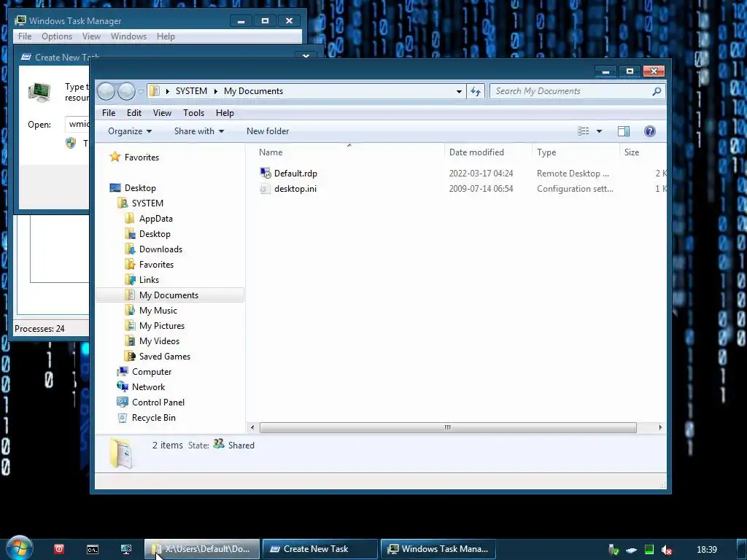Image resolution: width=747 pixels, height=560 pixels.
Task: Select Favorites star in navigation pane
Action: pyautogui.click(x=115, y=157)
